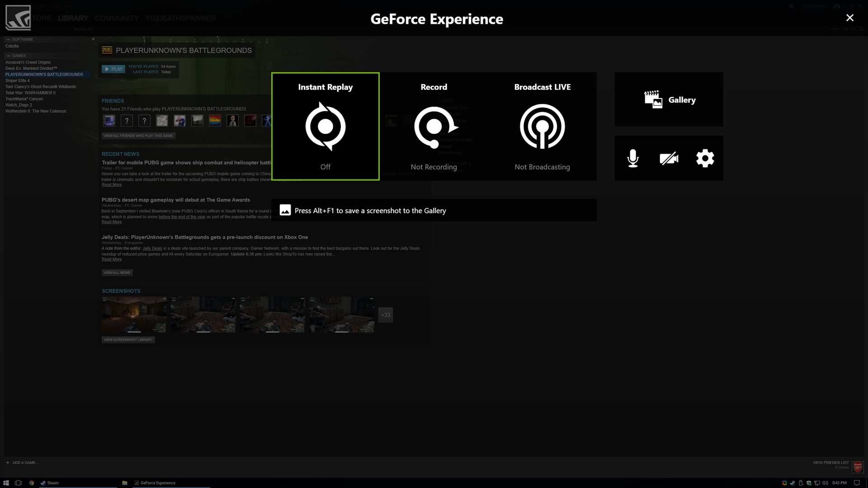Open GeForce Experience settings gear
Viewport: 868px width, 488px height.
[x=705, y=158]
